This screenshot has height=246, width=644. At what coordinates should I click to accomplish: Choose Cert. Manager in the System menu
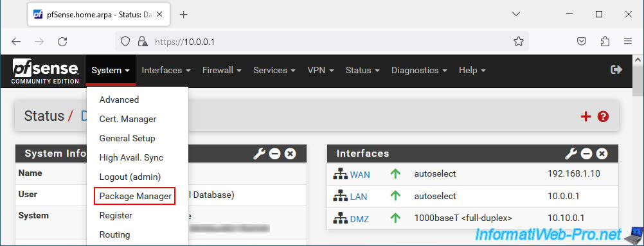[x=128, y=119]
